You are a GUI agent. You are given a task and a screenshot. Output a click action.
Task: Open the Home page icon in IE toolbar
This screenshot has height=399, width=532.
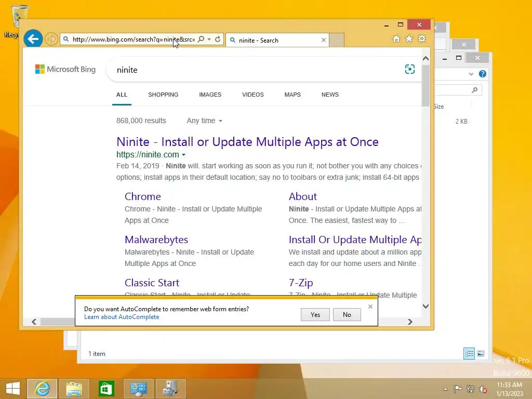(x=396, y=38)
